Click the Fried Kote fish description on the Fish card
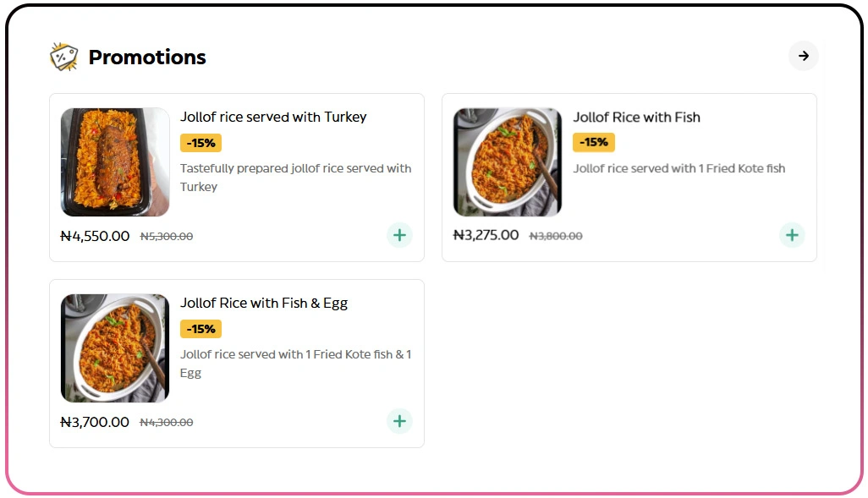Screen dimensions: 868x498 pos(678,168)
